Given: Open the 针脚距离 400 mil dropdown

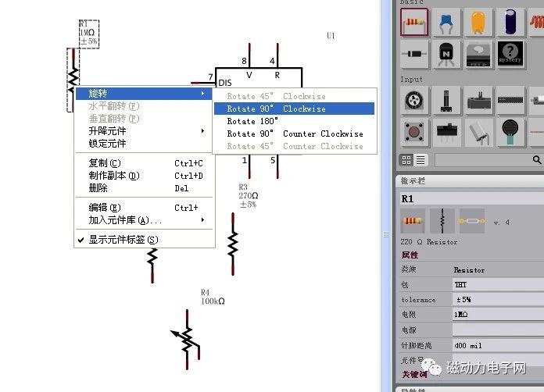Looking at the screenshot, I should coord(498,346).
